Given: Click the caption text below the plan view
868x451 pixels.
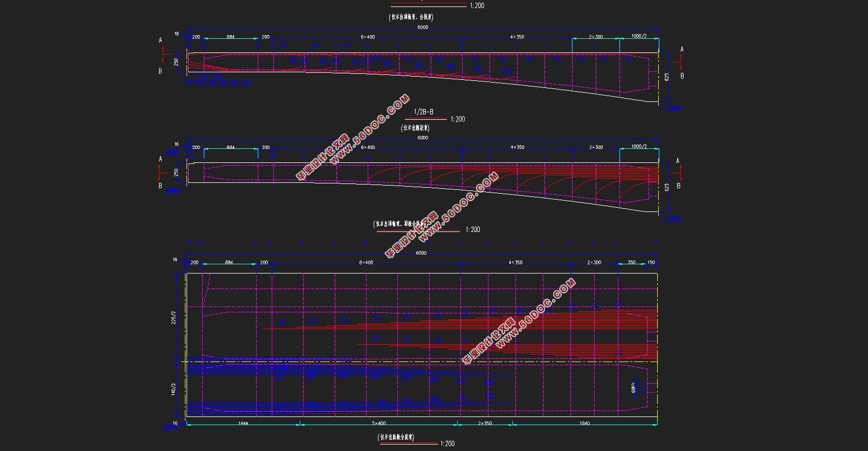Looking at the screenshot, I should pos(396,438).
